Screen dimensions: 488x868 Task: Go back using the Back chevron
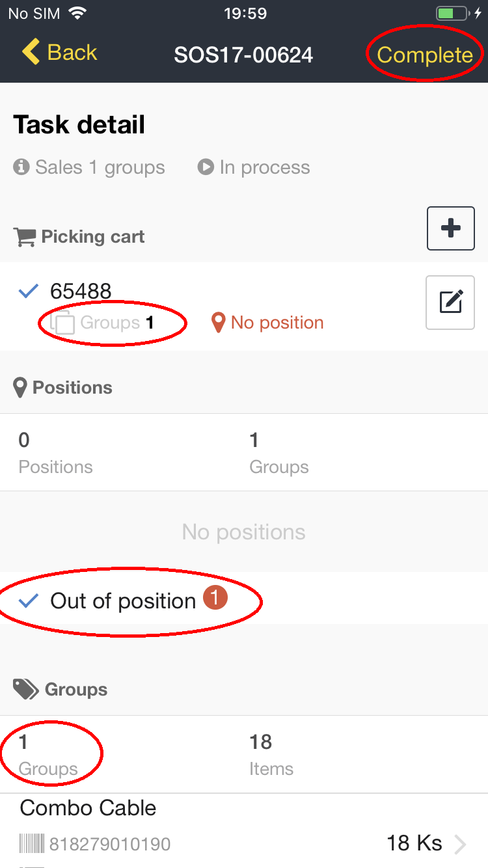click(x=31, y=52)
